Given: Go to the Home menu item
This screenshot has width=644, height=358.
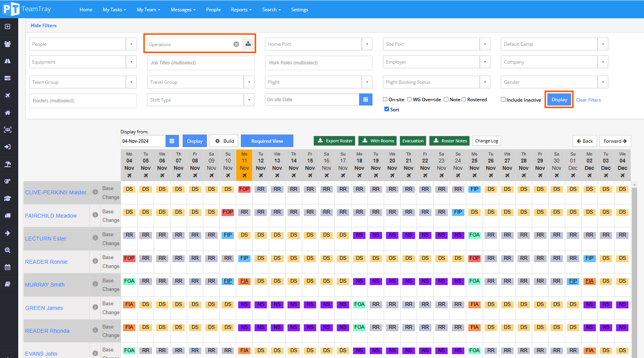Looking at the screenshot, I should click(x=86, y=10).
